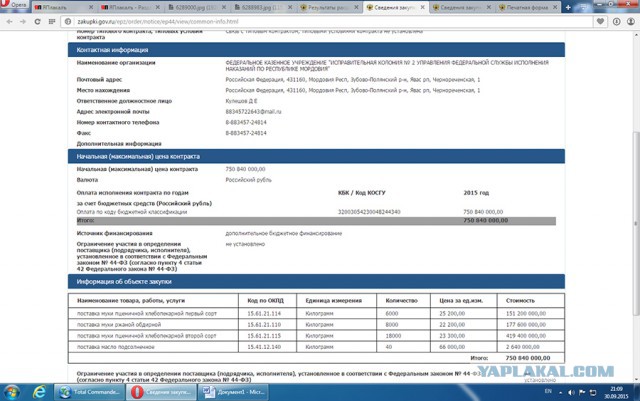Click '2015 год' column heading

(476, 193)
